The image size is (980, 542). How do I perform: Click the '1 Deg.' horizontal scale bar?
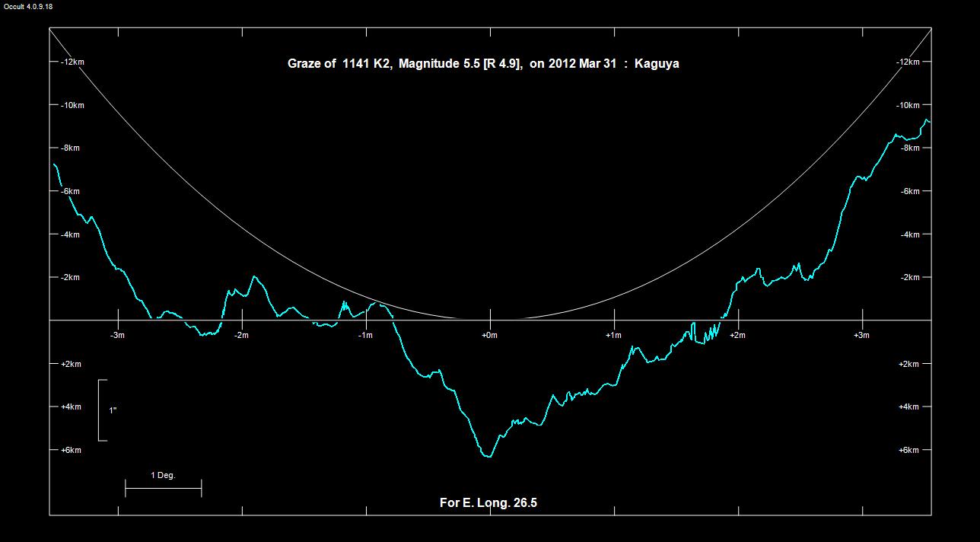[x=163, y=488]
